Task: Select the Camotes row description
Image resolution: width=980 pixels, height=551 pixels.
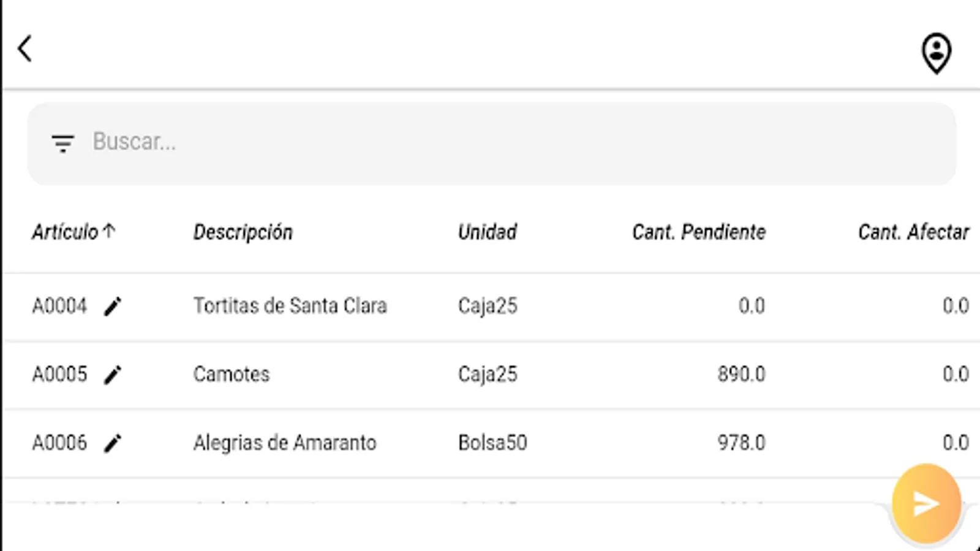Action: click(232, 374)
